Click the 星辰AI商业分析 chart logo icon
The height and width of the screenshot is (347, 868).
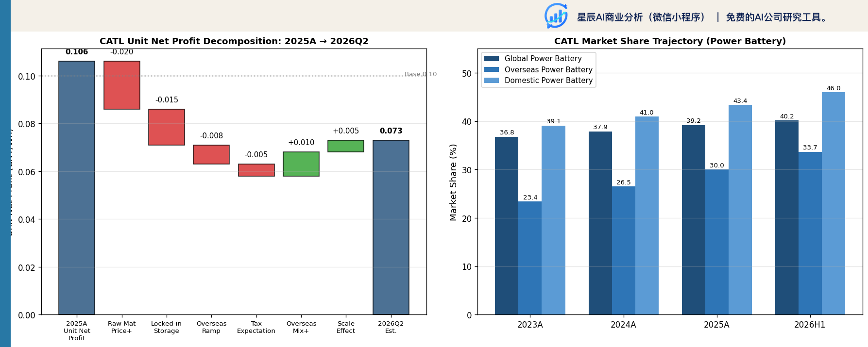(556, 16)
